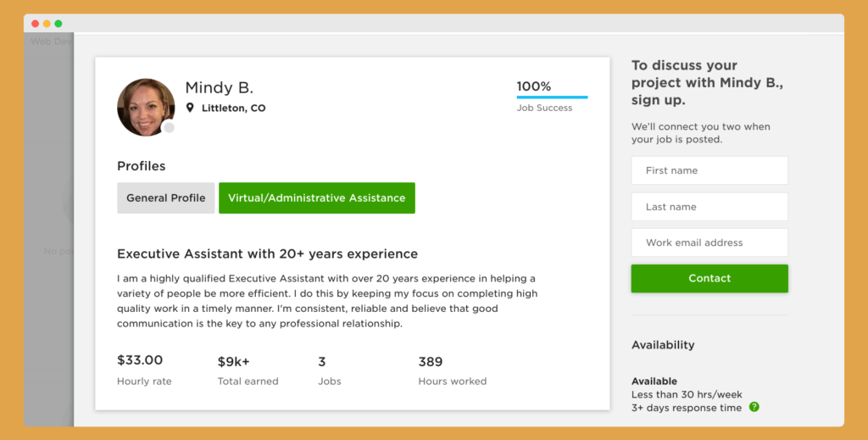Click the grey online status dot on avatar
The image size is (868, 440).
[169, 127]
